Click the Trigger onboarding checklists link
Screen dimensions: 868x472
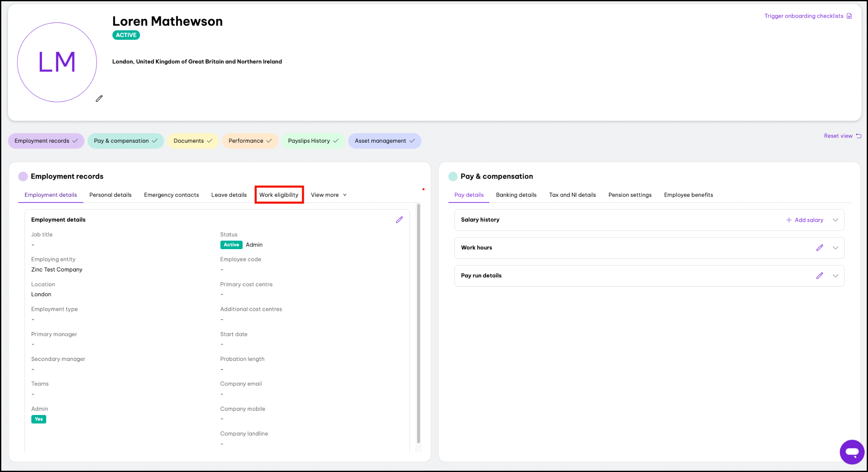tap(803, 16)
